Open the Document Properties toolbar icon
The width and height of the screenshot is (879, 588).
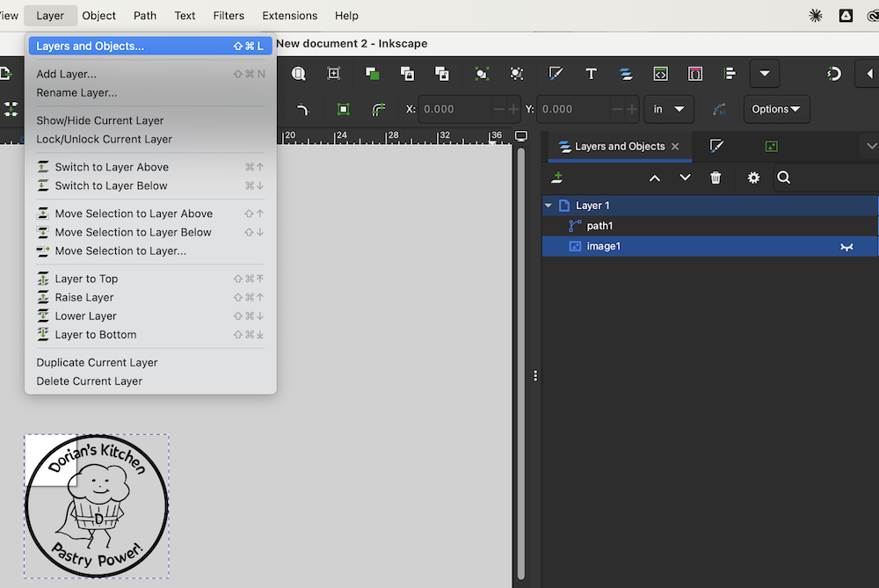(695, 74)
